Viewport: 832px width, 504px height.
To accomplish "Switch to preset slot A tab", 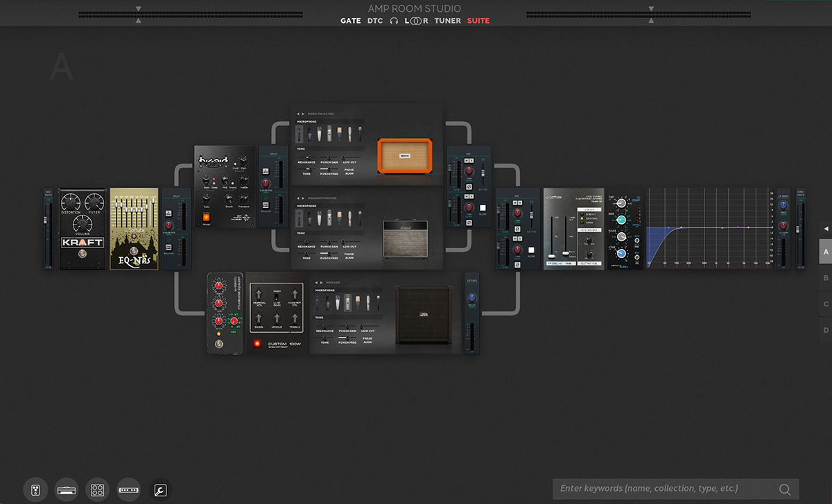I will 826,252.
